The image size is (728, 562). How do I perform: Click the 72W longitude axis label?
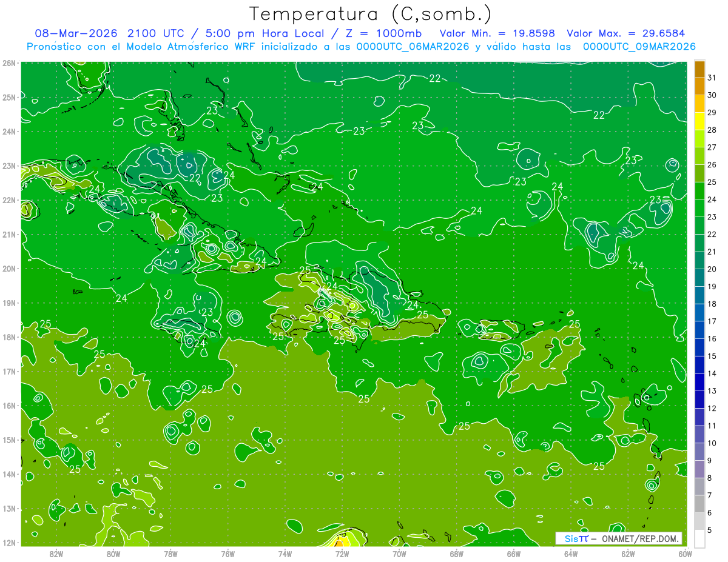pyautogui.click(x=342, y=554)
